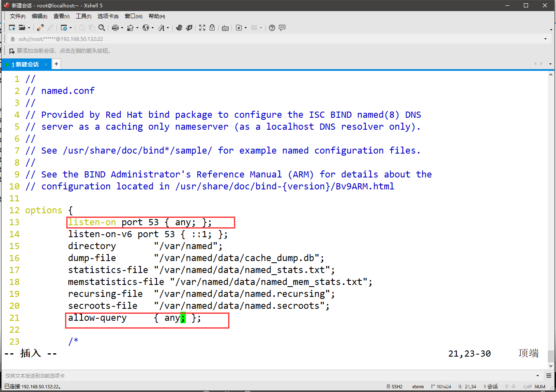556x392 pixels.
Task: Click the keyboard mapping icon
Action: (225, 28)
